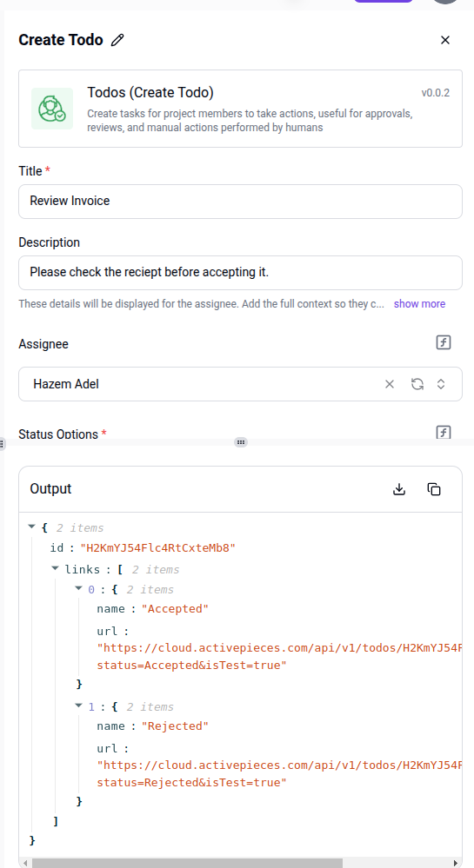Click the Output horizontal scrollbar right arrow
474x868 pixels.
pos(455,863)
